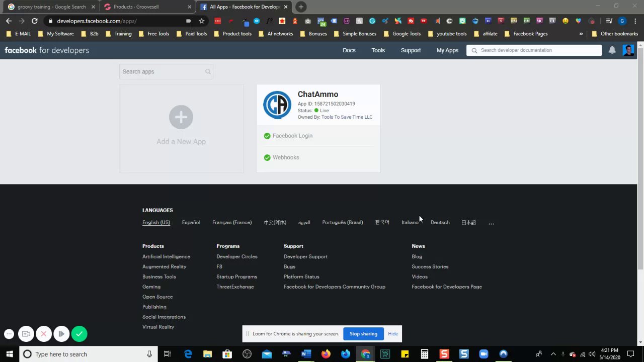Click the ChatAmmo app logo

coord(277,105)
